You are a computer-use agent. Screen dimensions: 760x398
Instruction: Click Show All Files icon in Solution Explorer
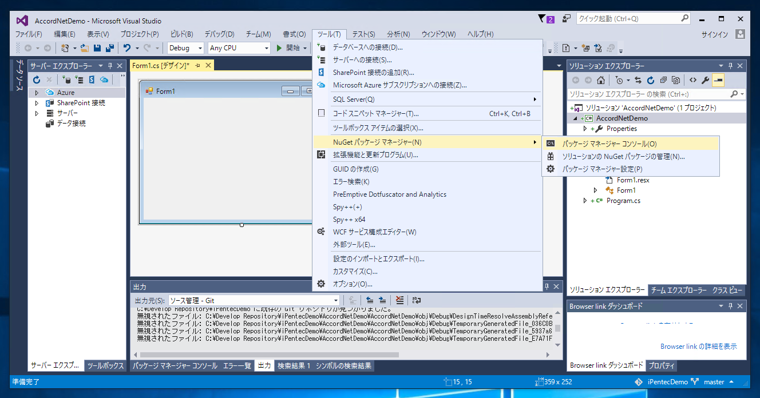pyautogui.click(x=676, y=80)
